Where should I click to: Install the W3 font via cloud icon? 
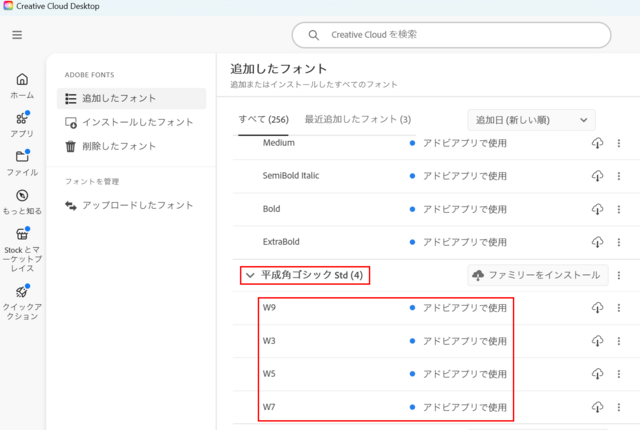pos(597,341)
